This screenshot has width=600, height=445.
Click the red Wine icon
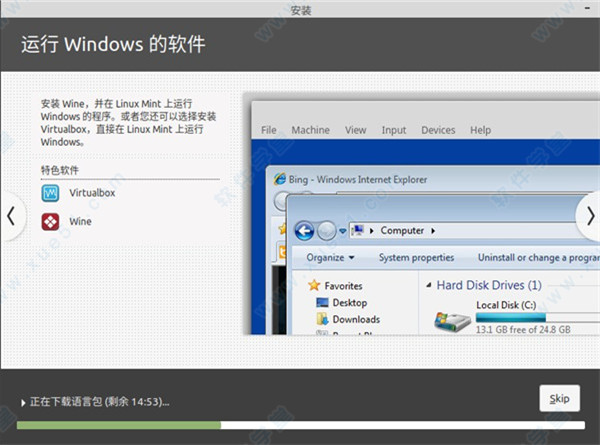click(50, 220)
